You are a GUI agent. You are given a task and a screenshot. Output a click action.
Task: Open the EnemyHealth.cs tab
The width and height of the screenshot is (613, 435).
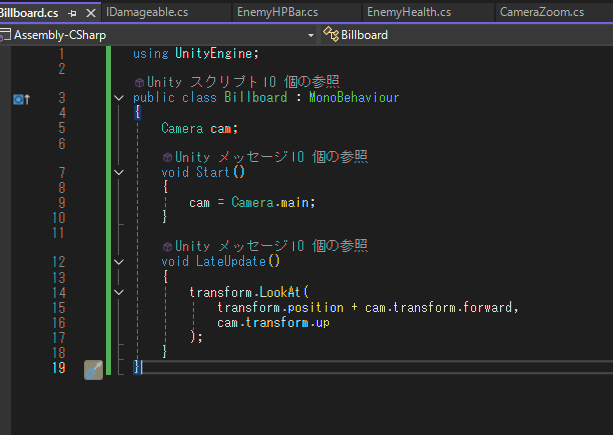408,12
